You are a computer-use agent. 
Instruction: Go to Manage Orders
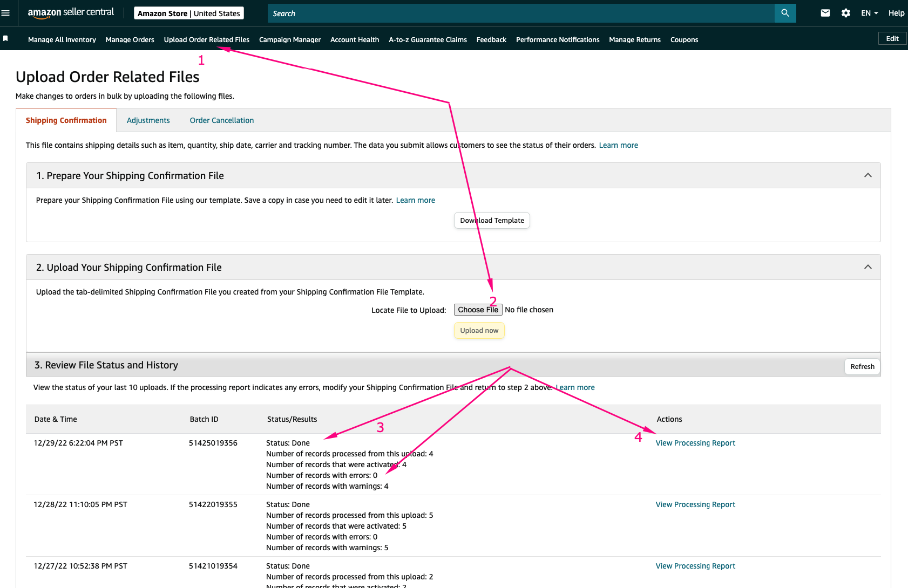tap(130, 39)
